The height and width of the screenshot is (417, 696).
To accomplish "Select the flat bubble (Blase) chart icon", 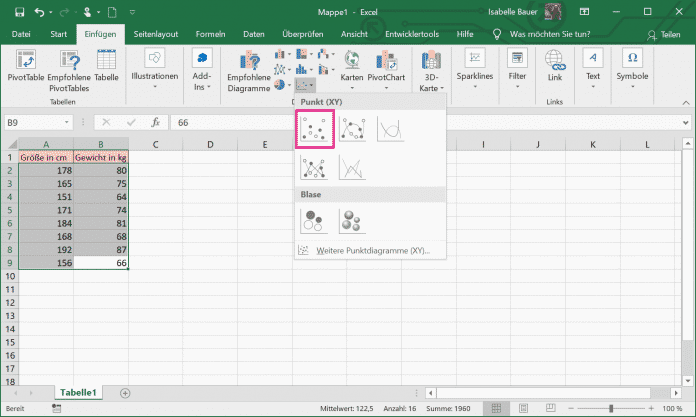I will (x=314, y=221).
